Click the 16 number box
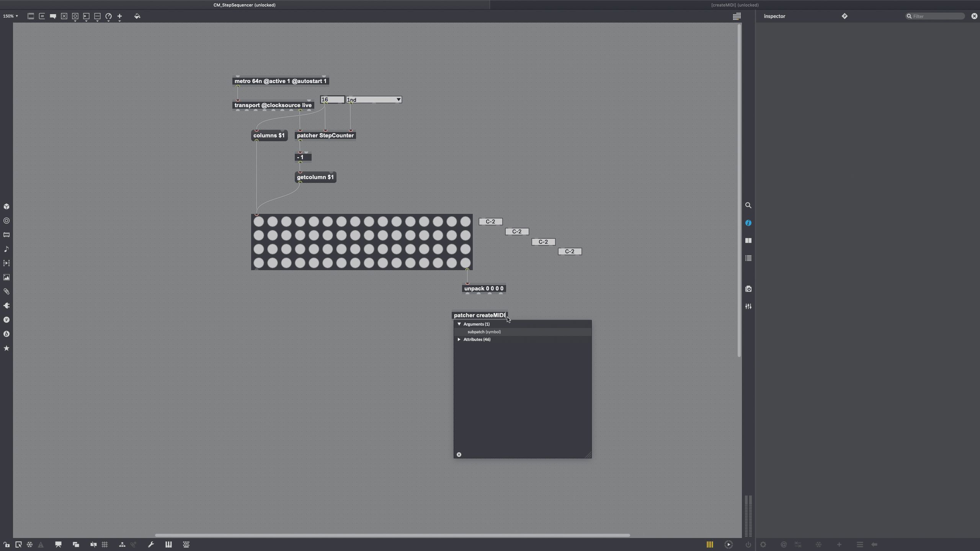This screenshot has width=980, height=551. (x=332, y=99)
